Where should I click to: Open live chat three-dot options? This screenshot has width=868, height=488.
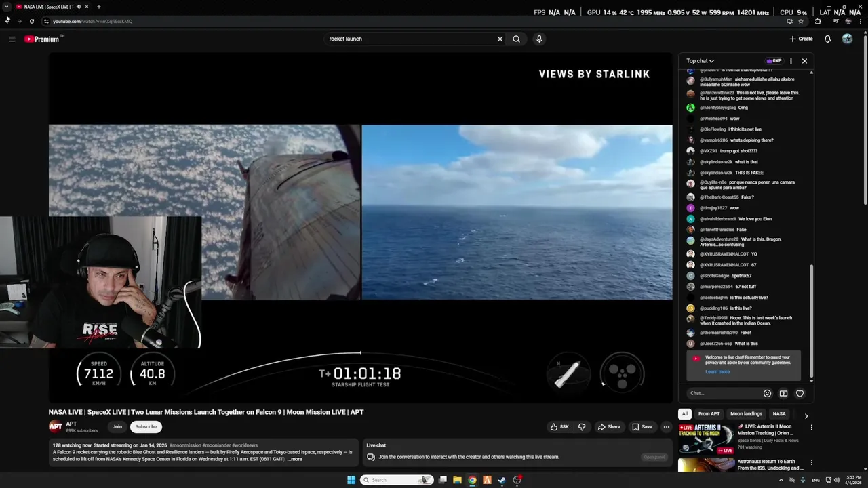pyautogui.click(x=791, y=61)
